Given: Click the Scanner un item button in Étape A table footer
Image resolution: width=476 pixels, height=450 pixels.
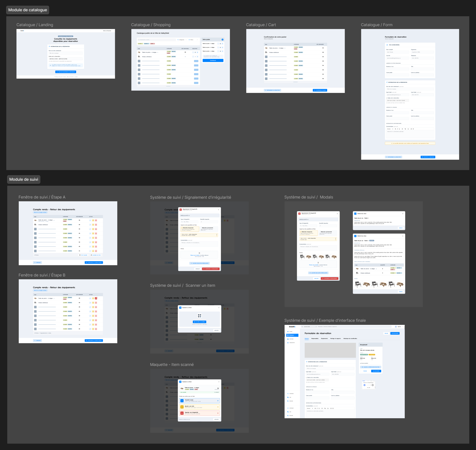Looking at the screenshot, I should [96, 255].
